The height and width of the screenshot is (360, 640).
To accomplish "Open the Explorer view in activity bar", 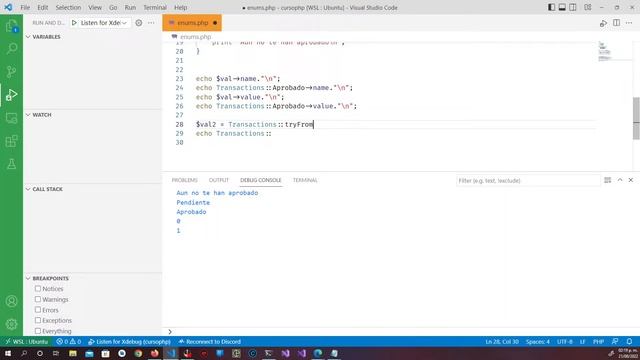I will pos(11,26).
